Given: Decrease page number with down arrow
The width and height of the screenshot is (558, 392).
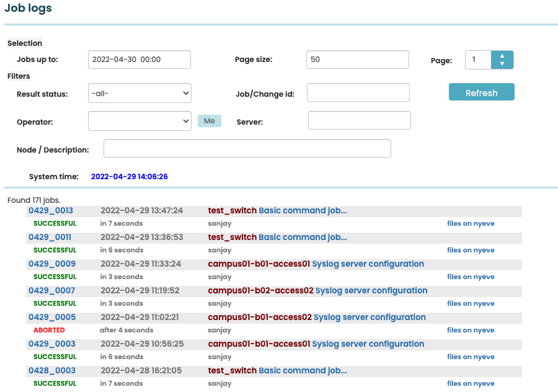Looking at the screenshot, I should (502, 64).
